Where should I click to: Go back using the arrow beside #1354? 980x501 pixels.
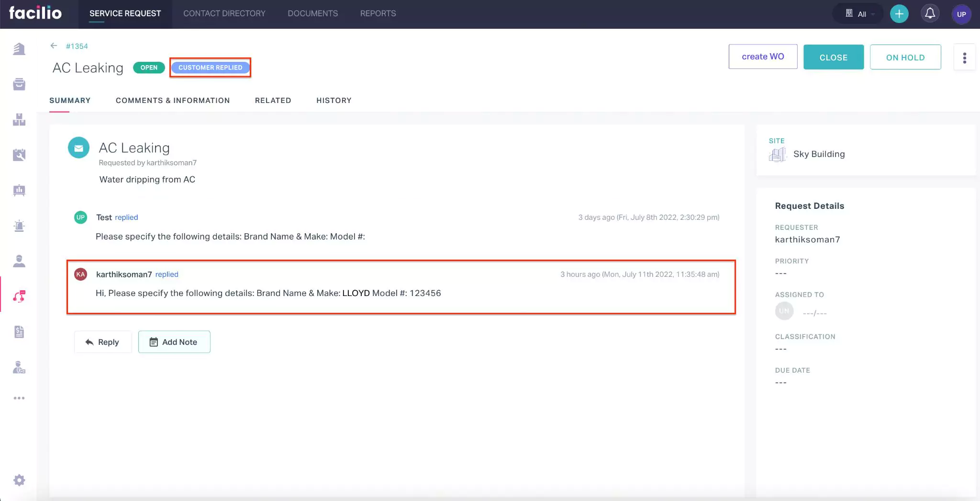(x=54, y=46)
